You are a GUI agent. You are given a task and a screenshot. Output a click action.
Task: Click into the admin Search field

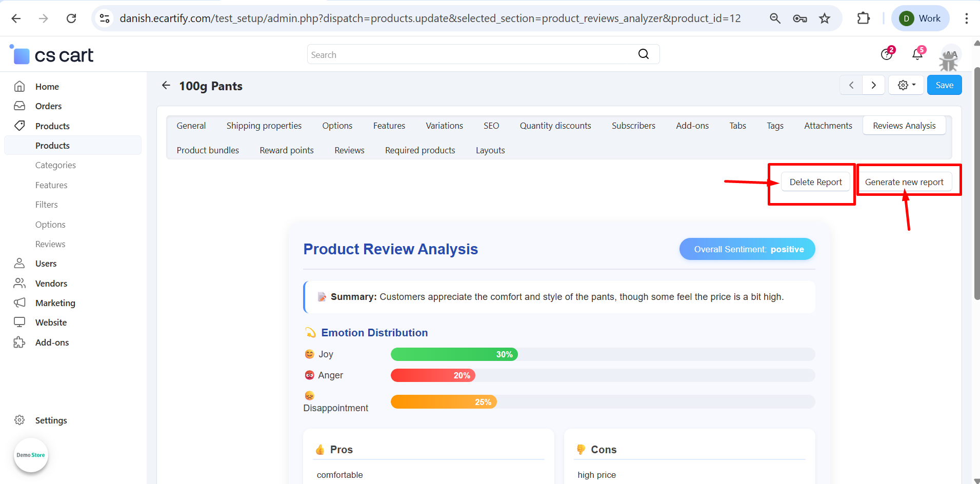pyautogui.click(x=469, y=55)
